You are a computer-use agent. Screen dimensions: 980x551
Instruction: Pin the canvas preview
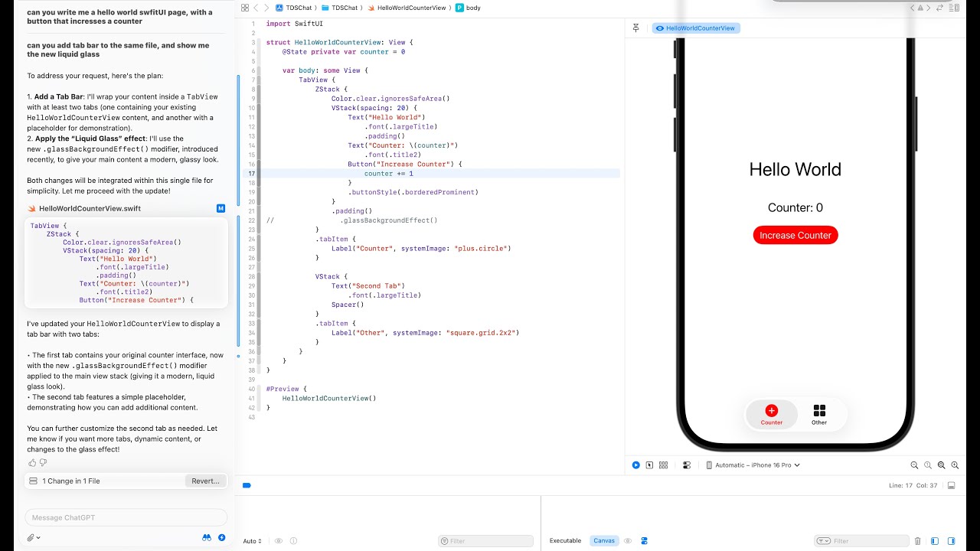click(636, 28)
